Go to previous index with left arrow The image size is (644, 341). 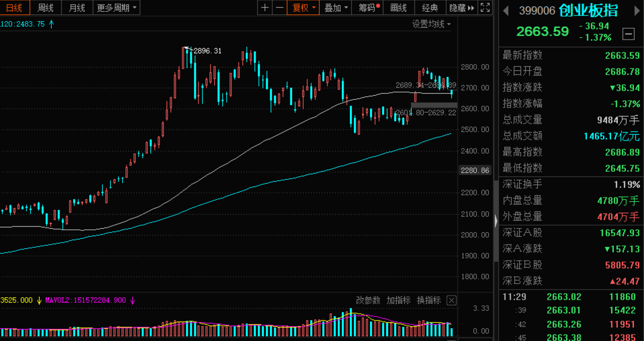506,11
